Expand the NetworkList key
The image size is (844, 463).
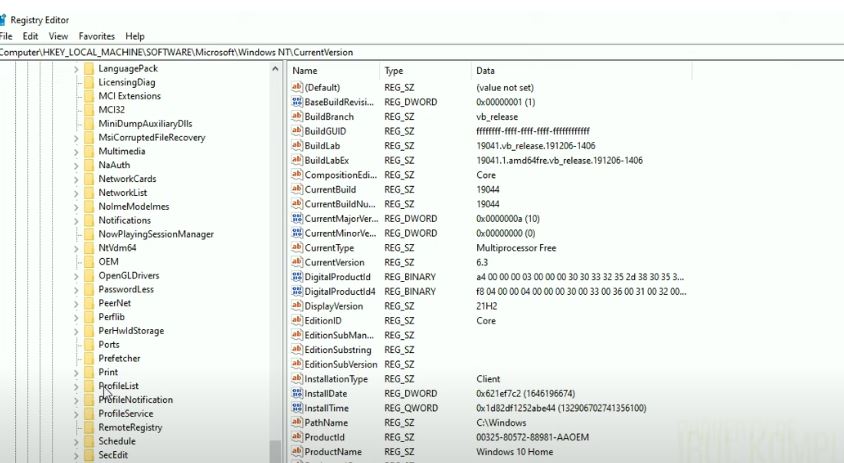tap(76, 193)
